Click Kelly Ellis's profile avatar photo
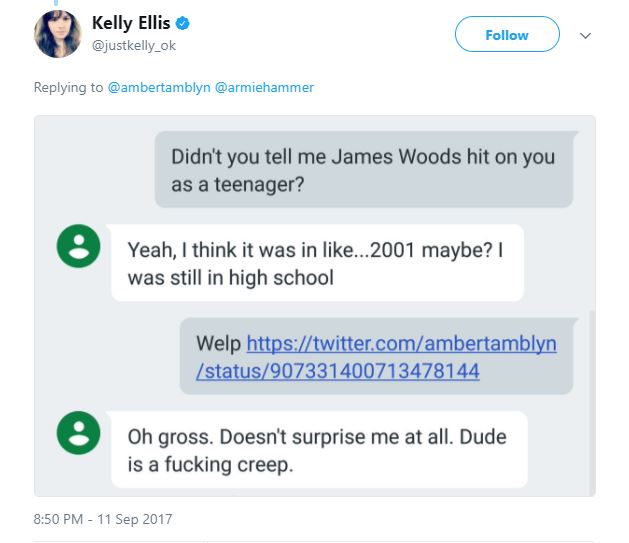The image size is (629, 543). click(x=57, y=34)
